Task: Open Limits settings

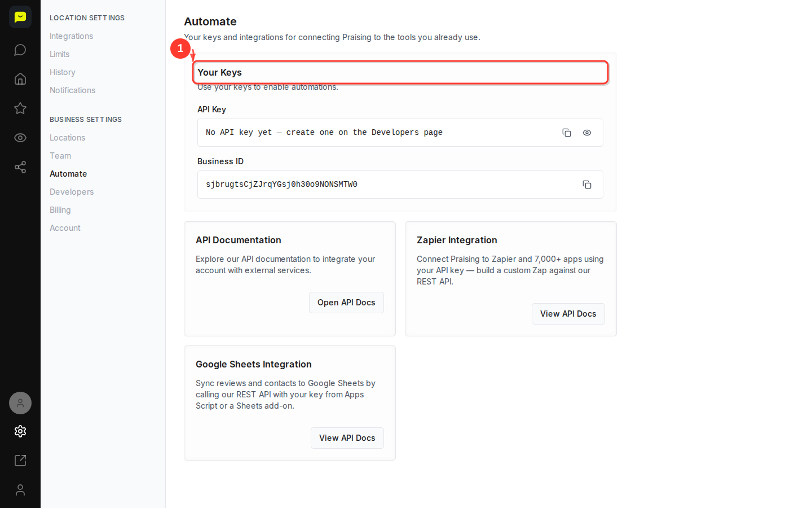Action: point(59,54)
